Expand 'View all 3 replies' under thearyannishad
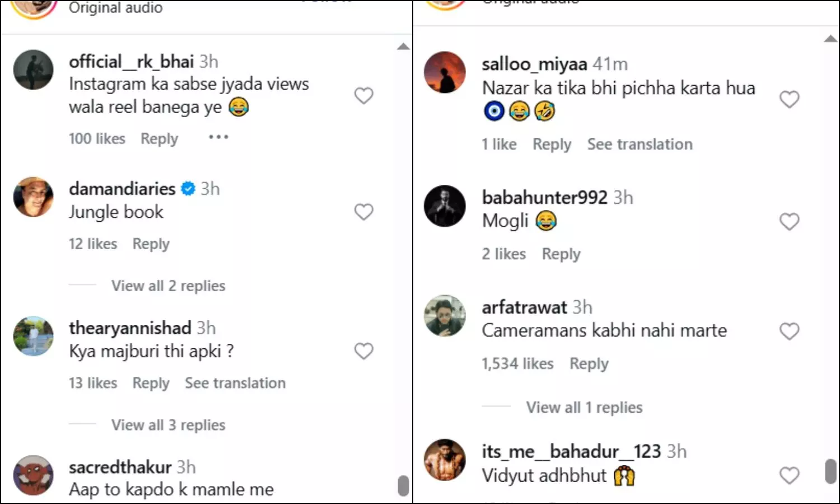840x504 pixels. point(168,425)
